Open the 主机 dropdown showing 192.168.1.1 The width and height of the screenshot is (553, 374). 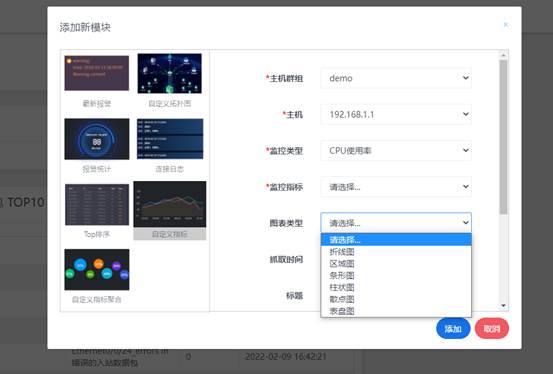(x=396, y=114)
